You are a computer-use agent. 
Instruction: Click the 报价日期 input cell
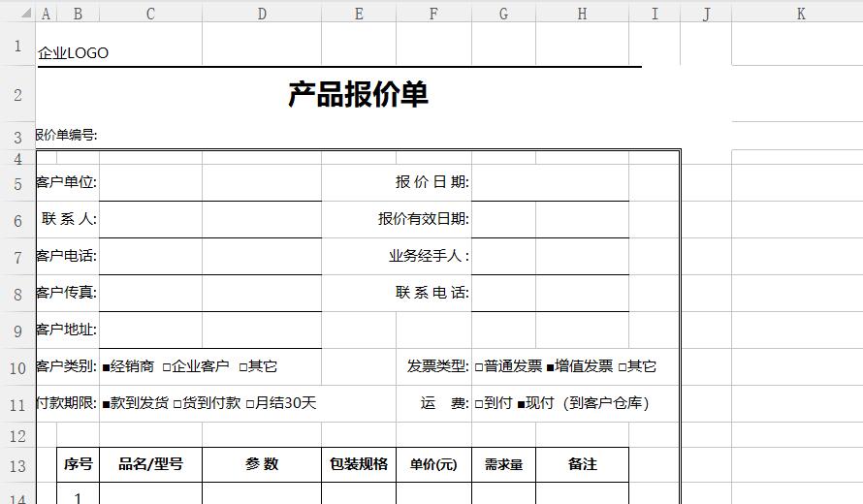pos(551,182)
